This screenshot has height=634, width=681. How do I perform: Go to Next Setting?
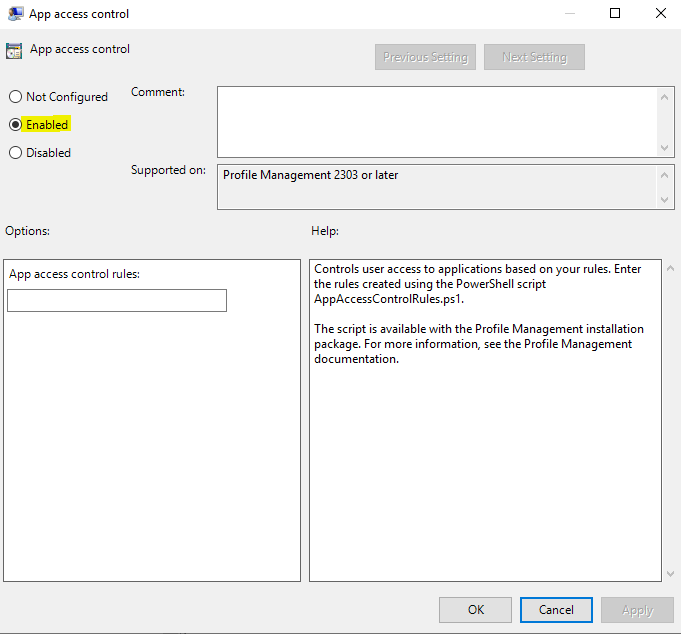pyautogui.click(x=534, y=57)
